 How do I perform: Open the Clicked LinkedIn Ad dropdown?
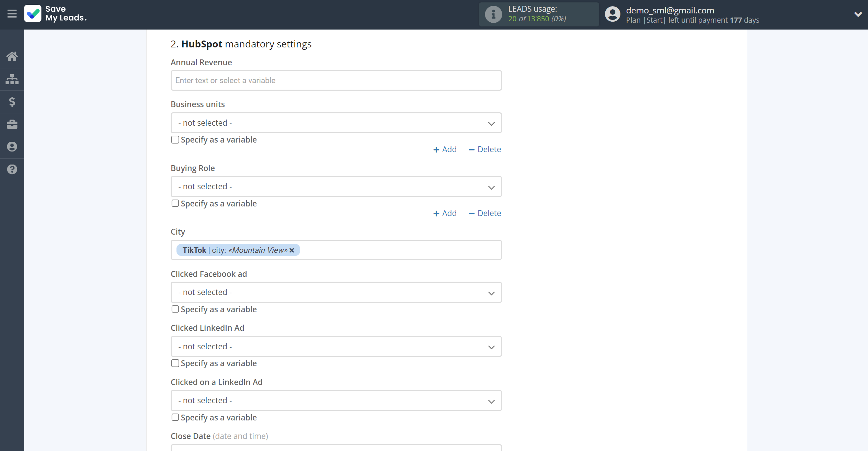click(336, 347)
